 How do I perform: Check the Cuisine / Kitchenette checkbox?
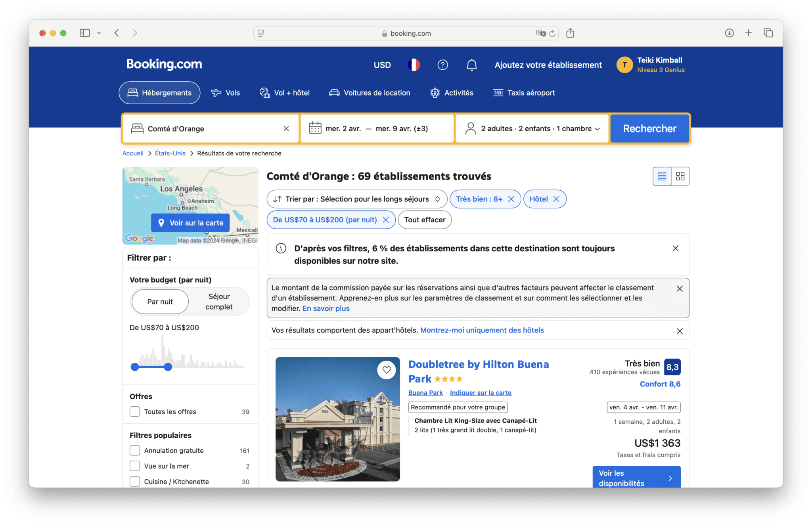135,481
